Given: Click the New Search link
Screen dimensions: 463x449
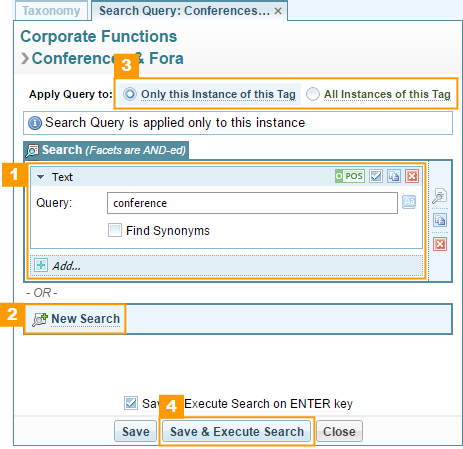Looking at the screenshot, I should tap(85, 319).
